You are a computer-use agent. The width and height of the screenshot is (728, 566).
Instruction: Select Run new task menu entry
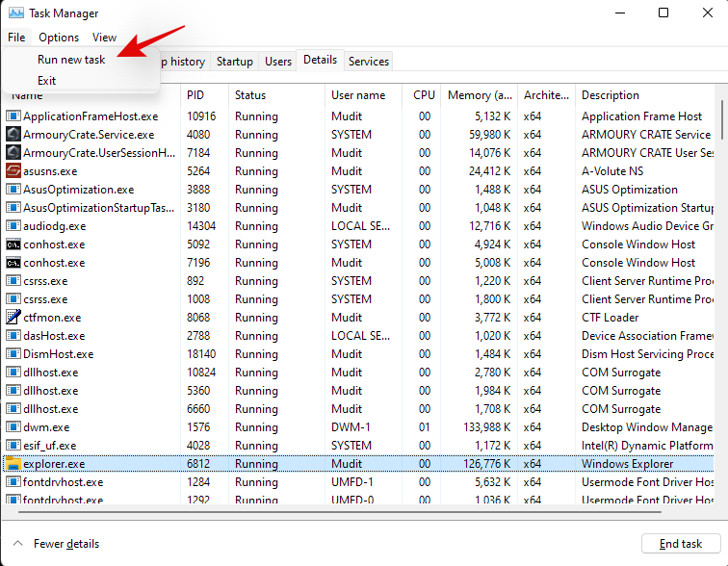coord(71,60)
